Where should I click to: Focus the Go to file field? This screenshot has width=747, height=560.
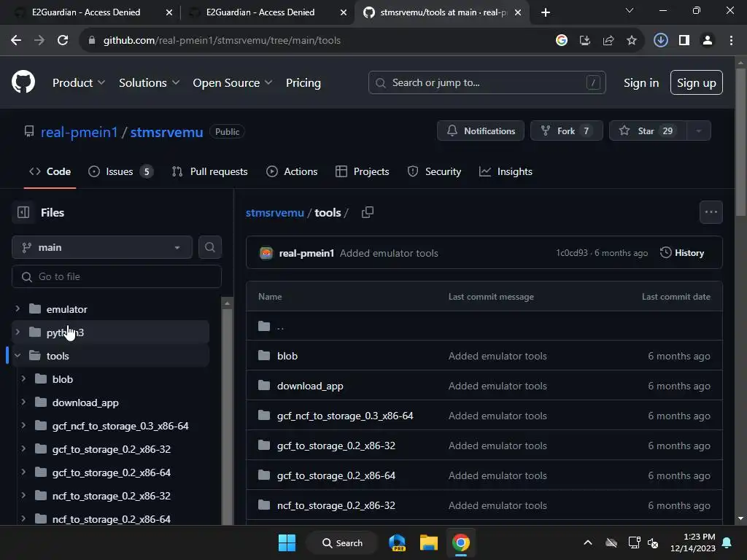[117, 276]
